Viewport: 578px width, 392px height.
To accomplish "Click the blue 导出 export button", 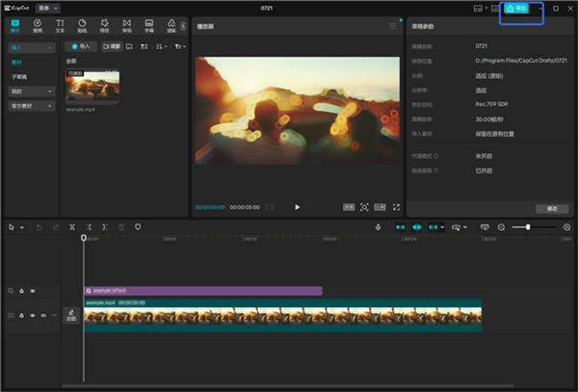I will [517, 8].
